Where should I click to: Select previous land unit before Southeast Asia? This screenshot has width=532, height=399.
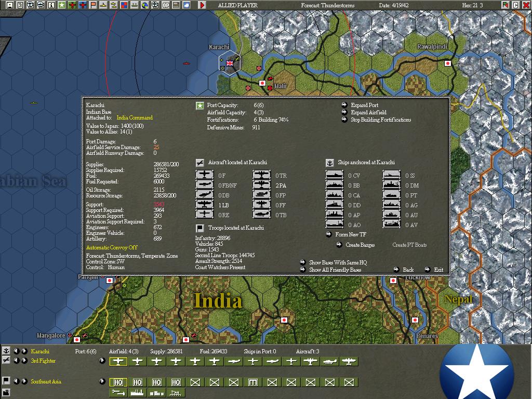pyautogui.click(x=16, y=381)
